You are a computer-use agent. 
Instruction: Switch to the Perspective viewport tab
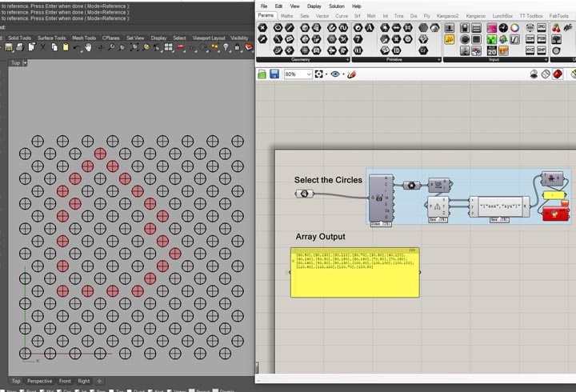39,381
